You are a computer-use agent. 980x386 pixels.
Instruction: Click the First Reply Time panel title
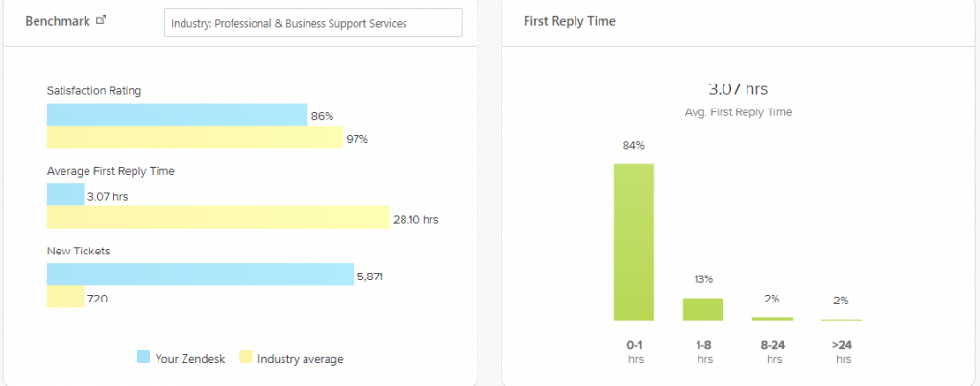pyautogui.click(x=570, y=21)
